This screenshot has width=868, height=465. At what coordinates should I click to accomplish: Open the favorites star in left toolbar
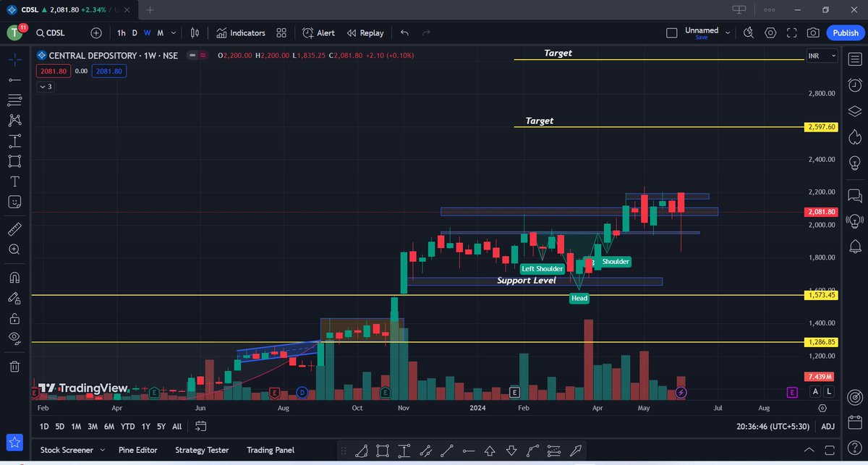click(14, 442)
